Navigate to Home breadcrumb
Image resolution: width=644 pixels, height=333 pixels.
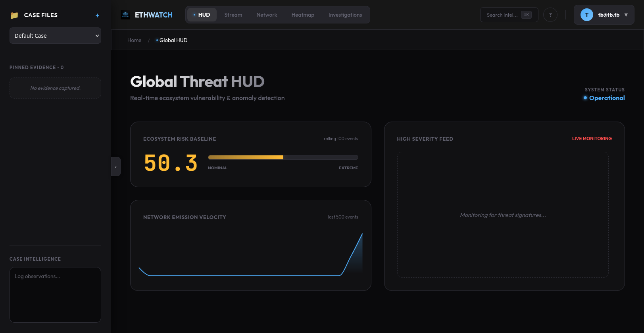(134, 40)
